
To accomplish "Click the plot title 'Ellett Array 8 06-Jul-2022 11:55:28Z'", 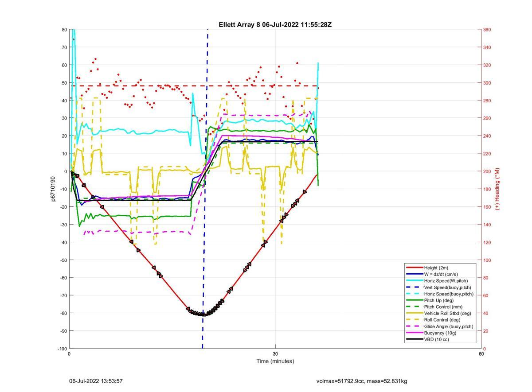I will [275, 25].
